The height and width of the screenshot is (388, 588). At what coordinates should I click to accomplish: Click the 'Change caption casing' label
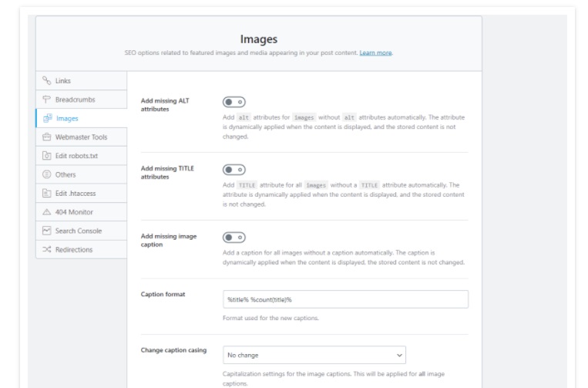(173, 350)
